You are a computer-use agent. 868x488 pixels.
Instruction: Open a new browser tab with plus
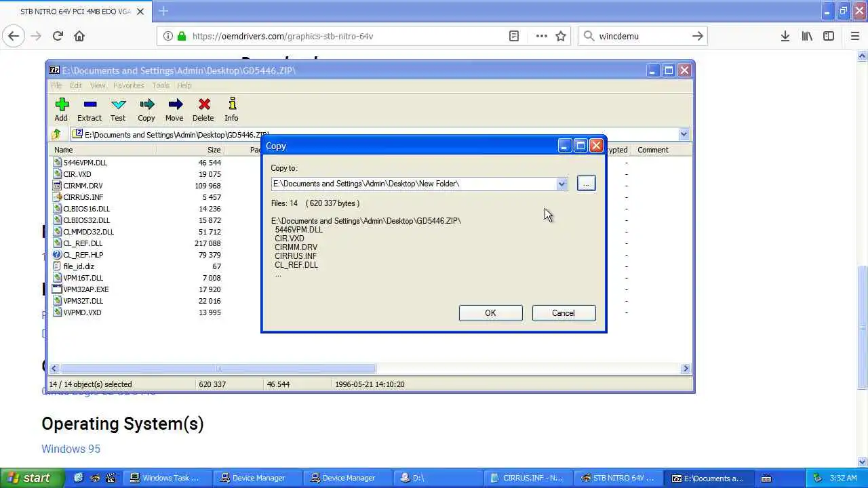(163, 11)
